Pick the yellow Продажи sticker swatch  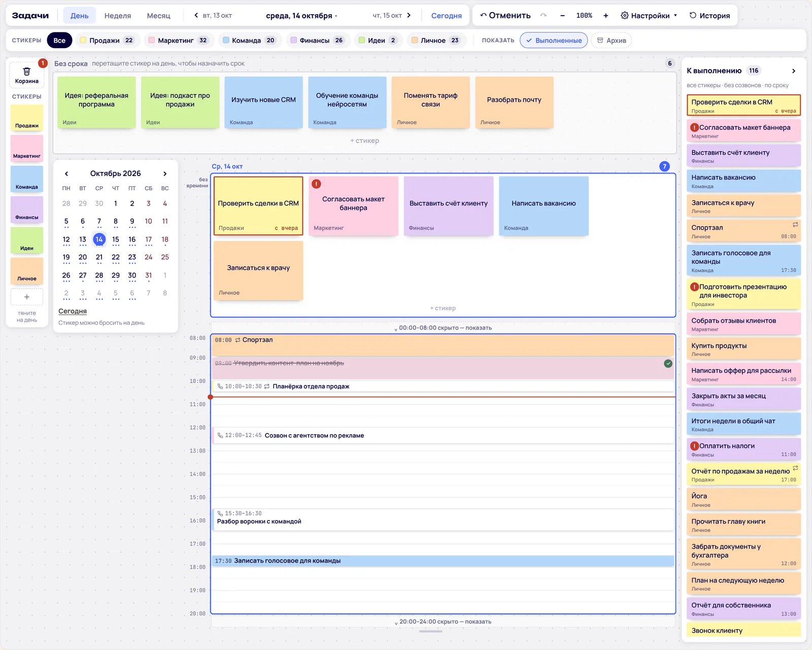click(x=27, y=118)
